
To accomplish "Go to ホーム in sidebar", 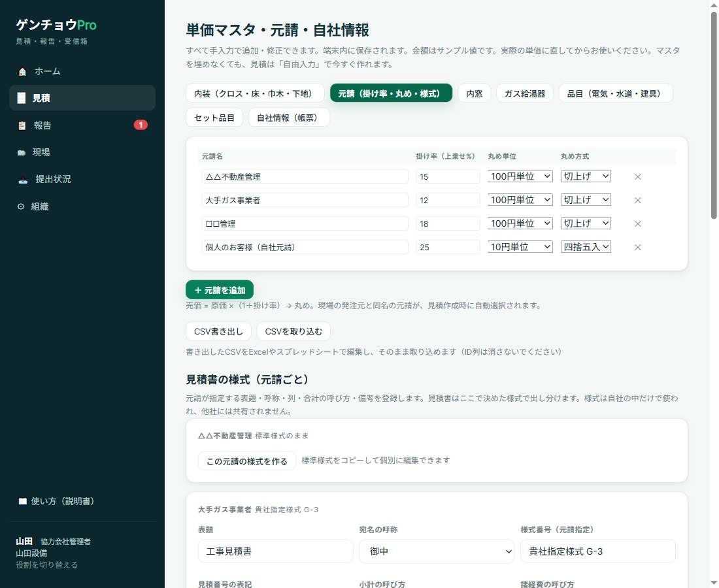I will tap(82, 71).
